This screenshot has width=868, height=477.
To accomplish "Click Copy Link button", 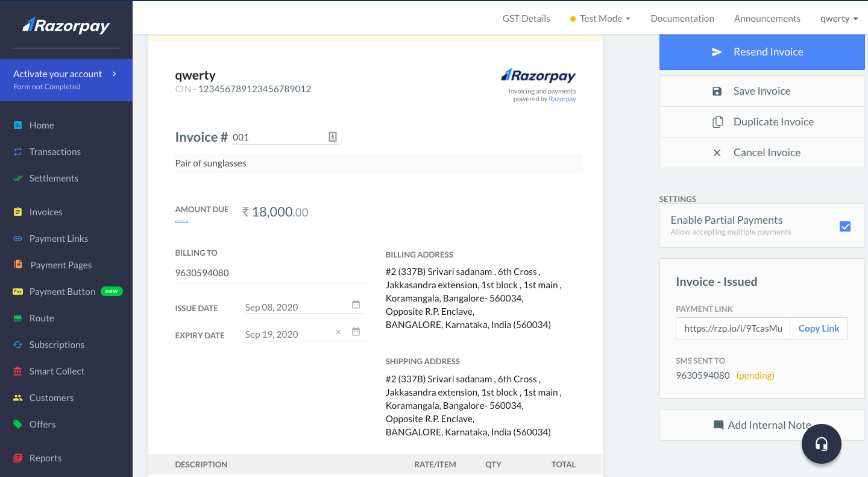I will point(819,328).
